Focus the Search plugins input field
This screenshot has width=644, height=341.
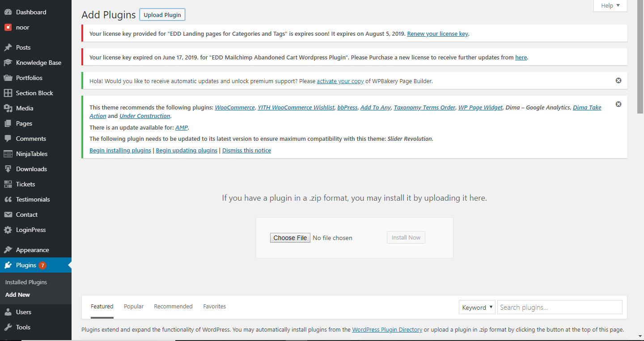pyautogui.click(x=559, y=307)
